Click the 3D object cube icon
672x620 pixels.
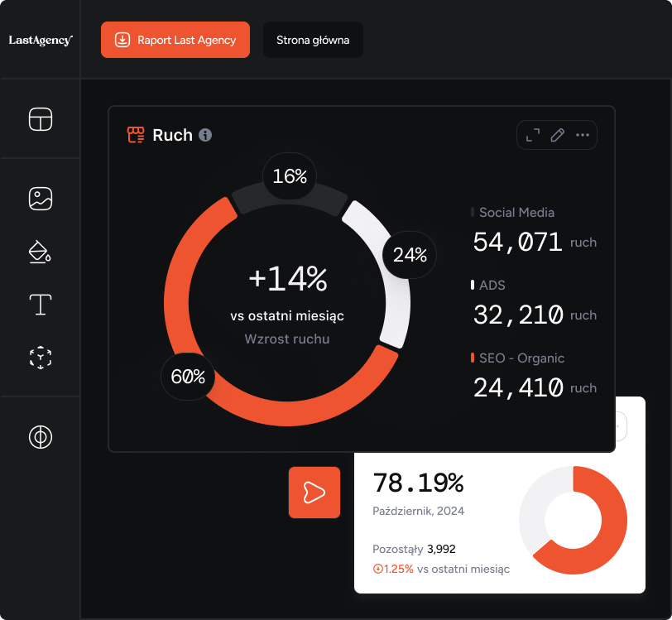(x=41, y=358)
